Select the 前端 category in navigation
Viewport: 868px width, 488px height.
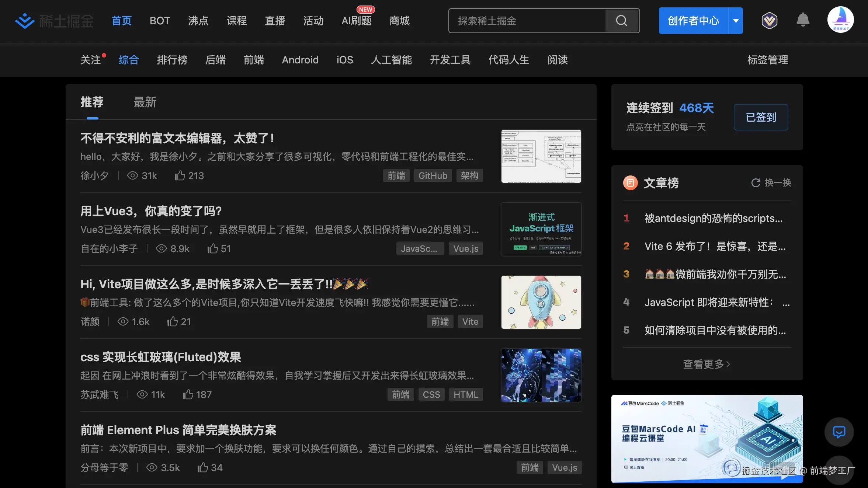(254, 60)
